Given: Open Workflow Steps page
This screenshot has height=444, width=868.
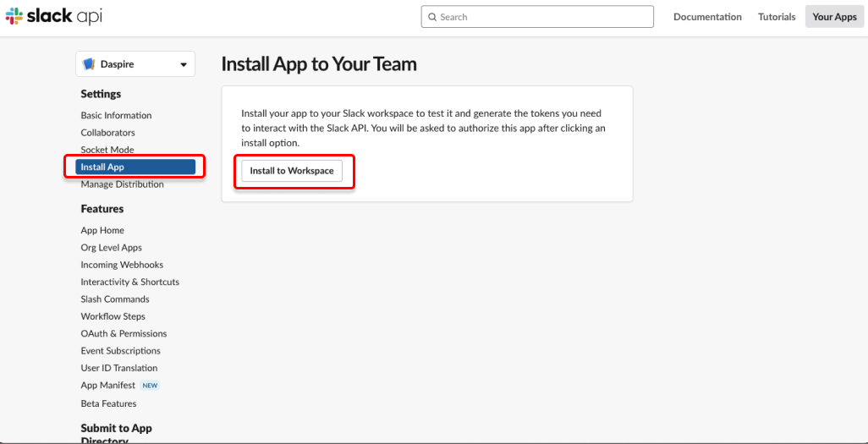Looking at the screenshot, I should pos(113,316).
